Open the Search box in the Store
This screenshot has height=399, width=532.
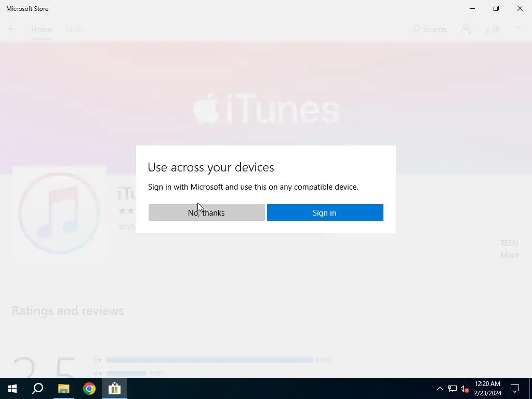coord(429,30)
